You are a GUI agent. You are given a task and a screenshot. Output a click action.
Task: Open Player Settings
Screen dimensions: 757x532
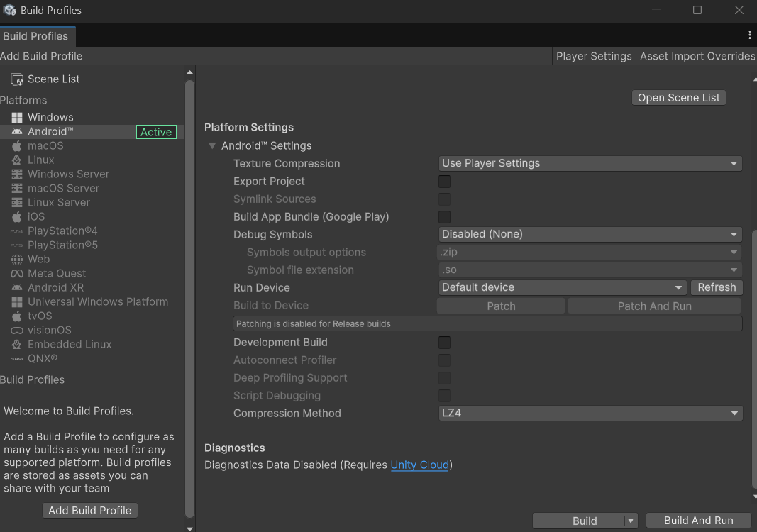[x=594, y=56]
